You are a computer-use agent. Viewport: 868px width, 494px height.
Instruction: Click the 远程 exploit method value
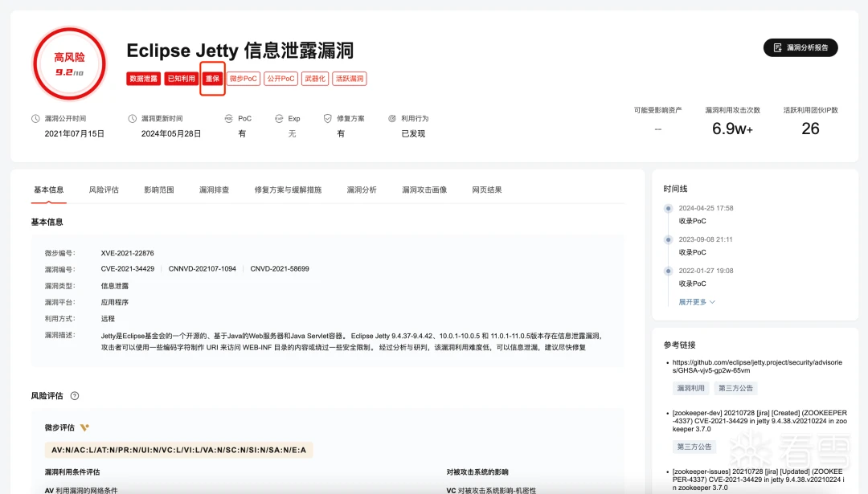click(x=108, y=319)
